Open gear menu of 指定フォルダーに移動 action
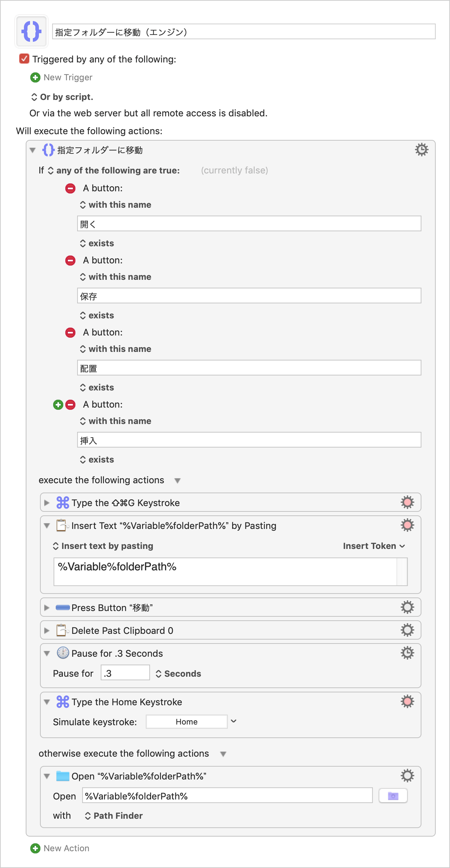This screenshot has width=450, height=868. pos(421,150)
